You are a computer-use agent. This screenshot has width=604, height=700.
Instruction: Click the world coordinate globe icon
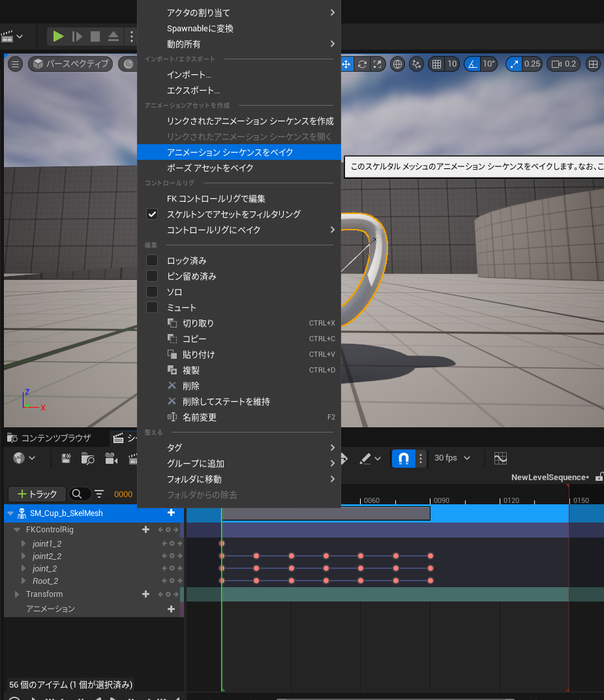click(397, 63)
